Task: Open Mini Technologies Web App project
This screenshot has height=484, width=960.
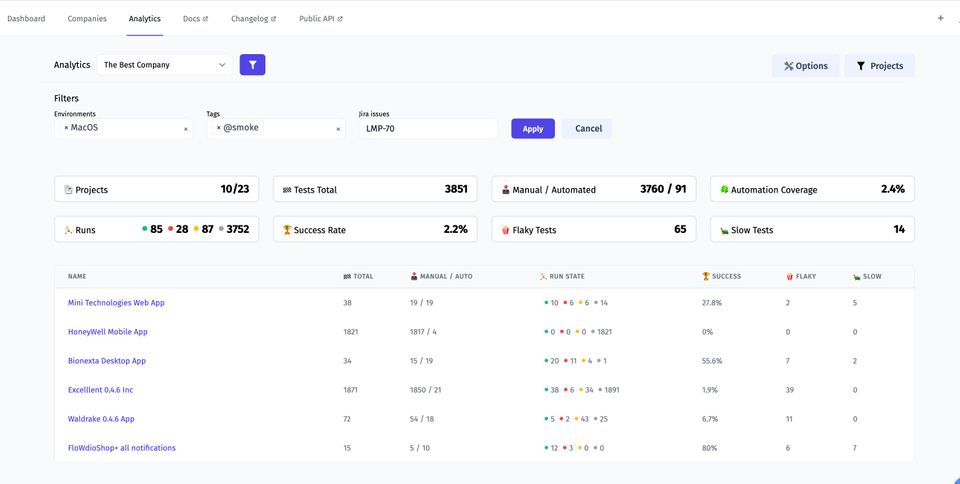Action: coord(116,303)
